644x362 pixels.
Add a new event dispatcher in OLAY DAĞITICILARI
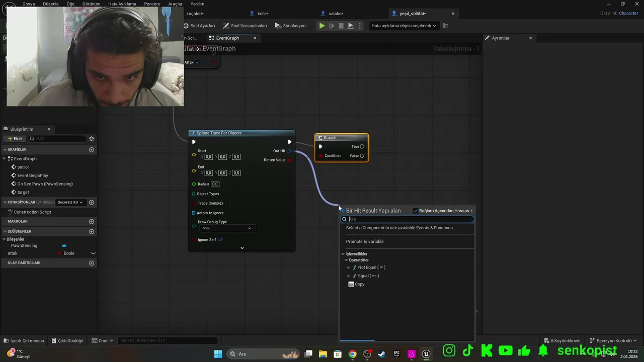tap(92, 263)
